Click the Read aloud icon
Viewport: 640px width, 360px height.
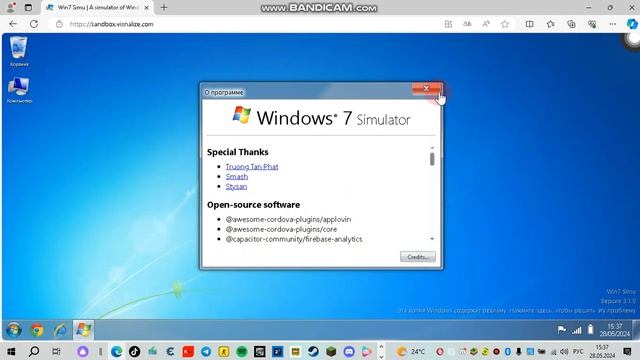tap(486, 24)
